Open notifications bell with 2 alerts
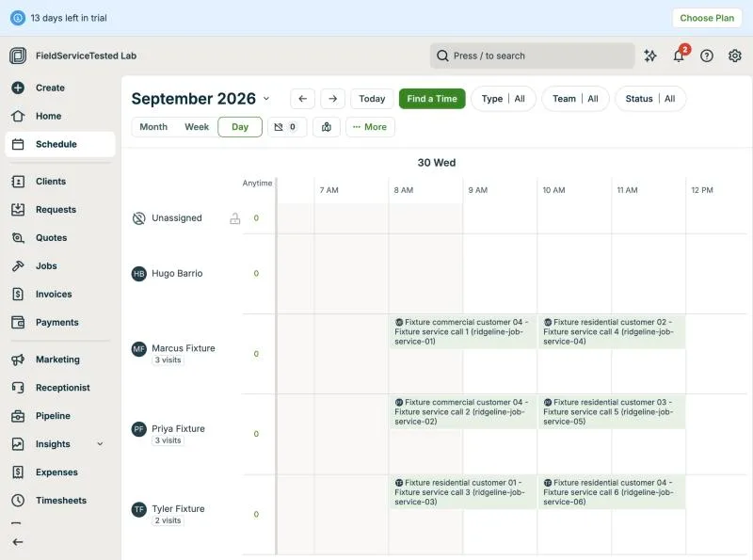Image resolution: width=753 pixels, height=560 pixels. point(679,56)
